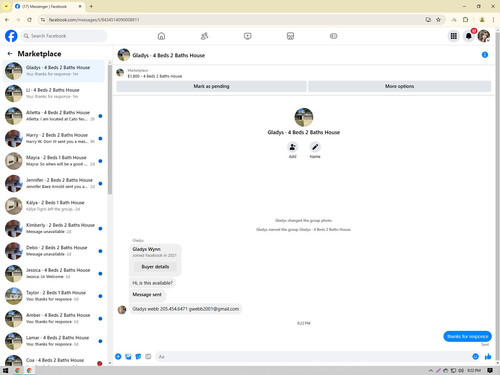Click the taskbar clock
Viewport: 500px width, 375px height.
(474, 370)
